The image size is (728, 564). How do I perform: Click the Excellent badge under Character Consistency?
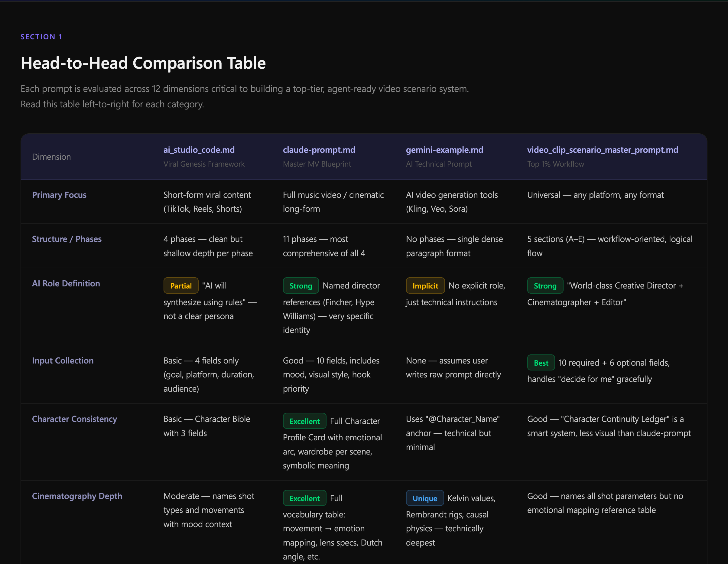[304, 421]
